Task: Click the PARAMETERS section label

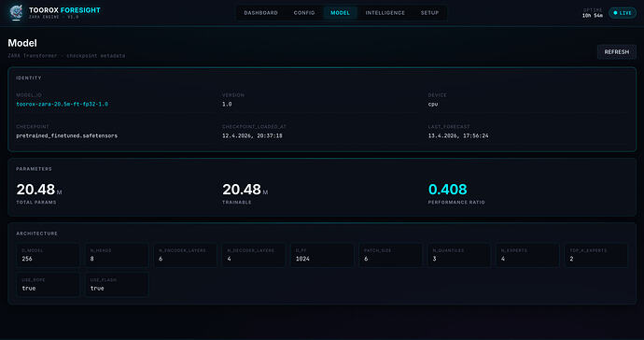Action: pos(34,169)
